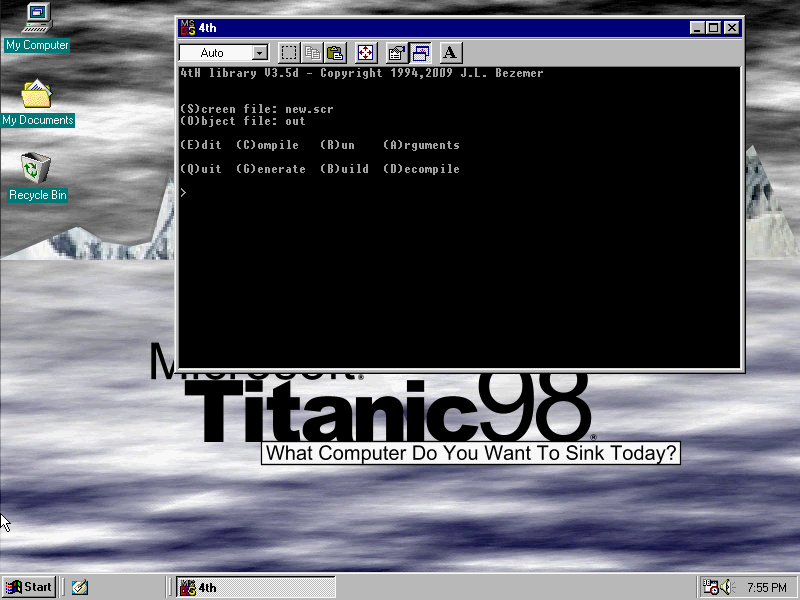Screen dimensions: 800x600
Task: Minimize the 4th console window
Action: 697,28
